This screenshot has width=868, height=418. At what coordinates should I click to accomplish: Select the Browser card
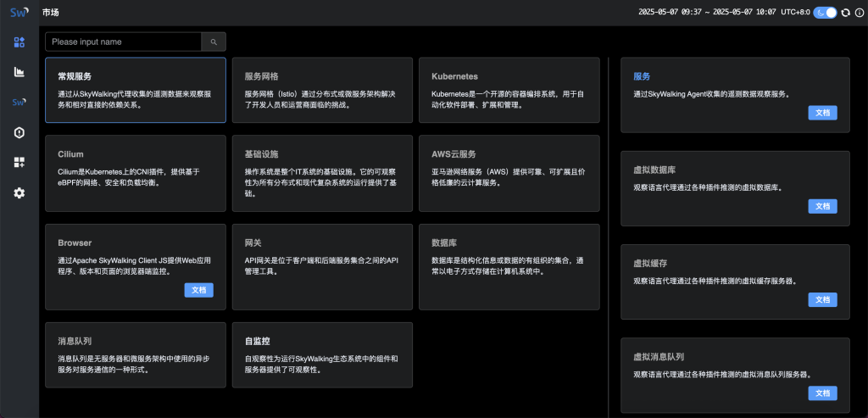(136, 267)
